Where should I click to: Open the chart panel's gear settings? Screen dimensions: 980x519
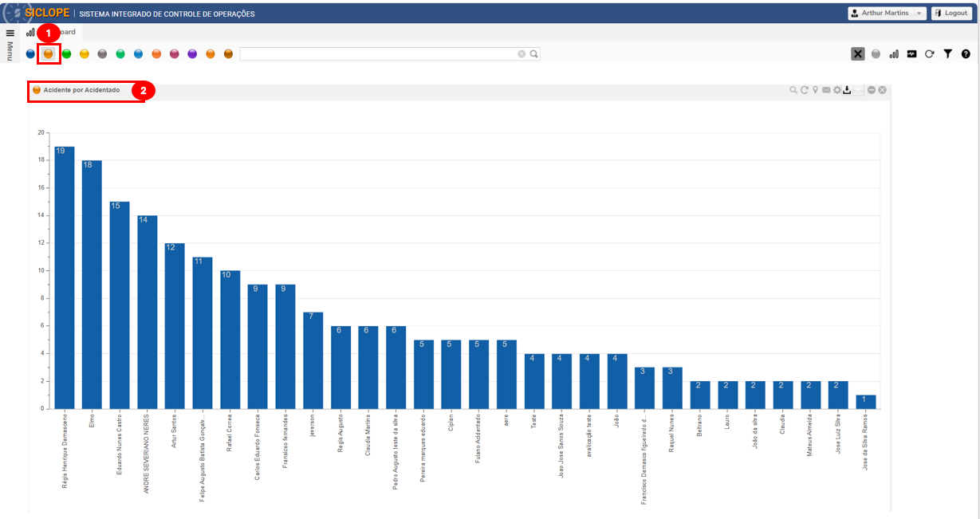tap(837, 90)
